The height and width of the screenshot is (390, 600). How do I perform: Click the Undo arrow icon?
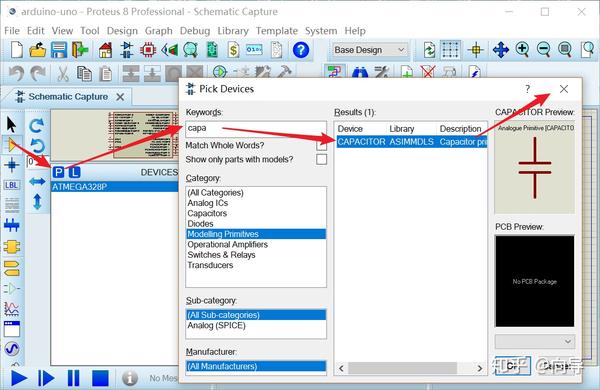[x=16, y=73]
